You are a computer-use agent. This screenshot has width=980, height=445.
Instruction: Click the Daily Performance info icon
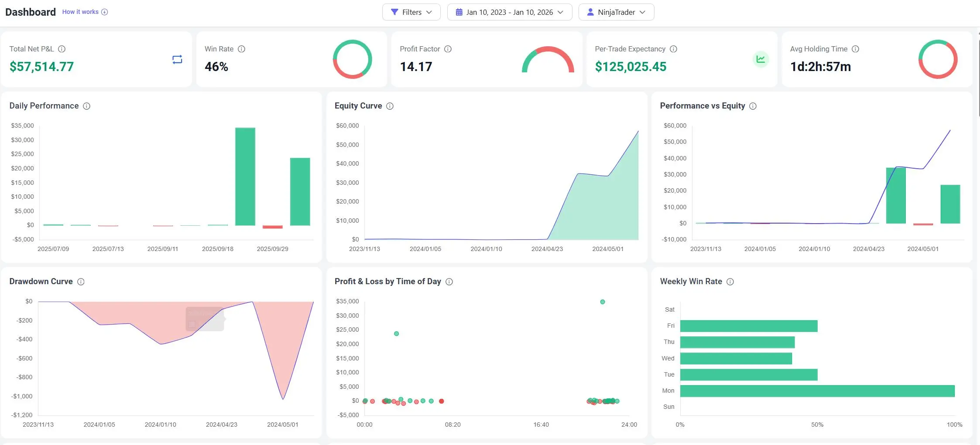pyautogui.click(x=86, y=106)
